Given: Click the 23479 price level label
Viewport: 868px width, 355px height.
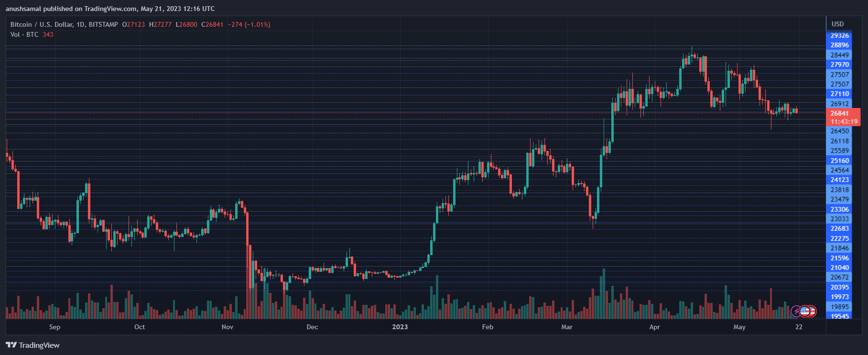Looking at the screenshot, I should coord(839,199).
